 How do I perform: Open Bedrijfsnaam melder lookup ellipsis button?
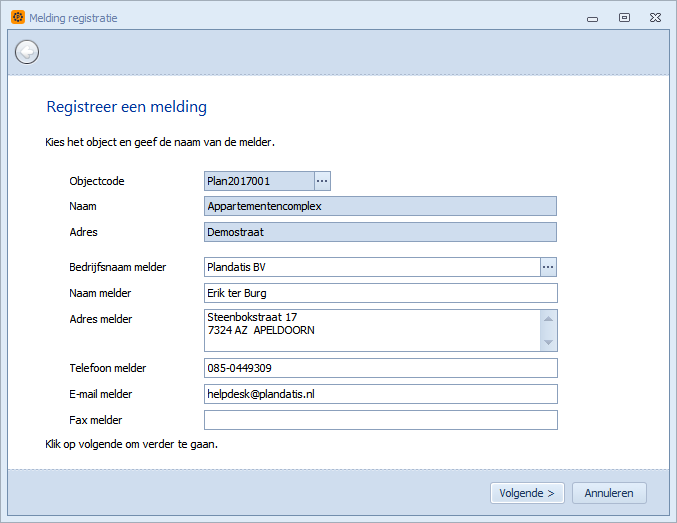[x=548, y=267]
